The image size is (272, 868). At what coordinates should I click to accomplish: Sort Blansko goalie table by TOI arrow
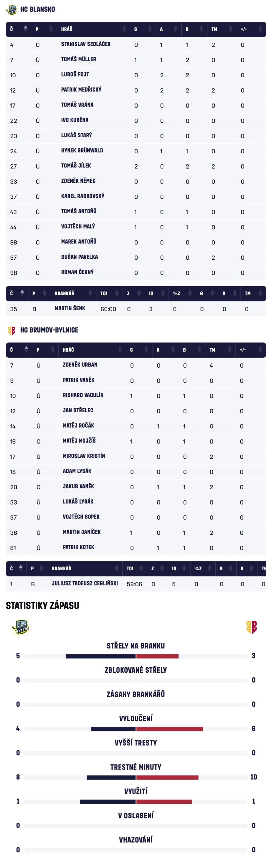pos(117,293)
